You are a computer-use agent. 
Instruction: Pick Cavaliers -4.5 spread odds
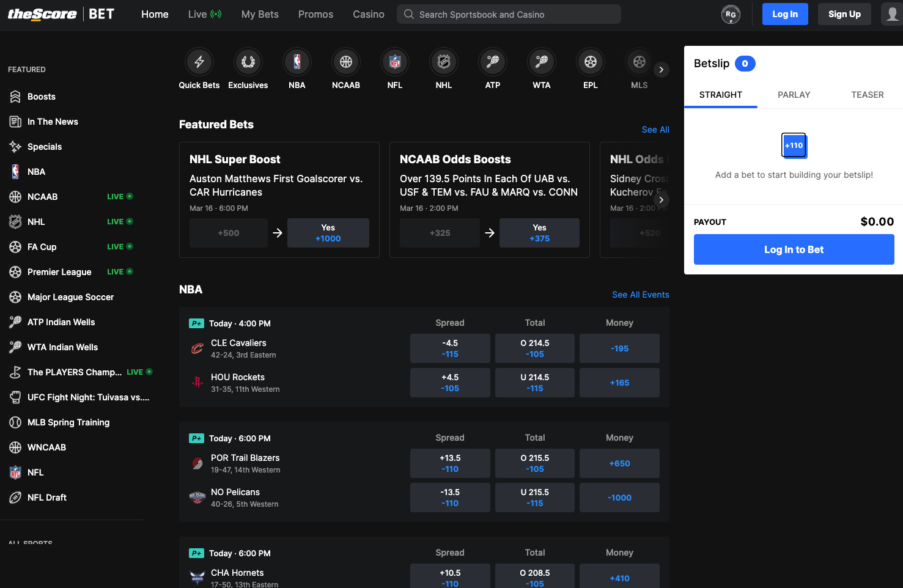450,348
